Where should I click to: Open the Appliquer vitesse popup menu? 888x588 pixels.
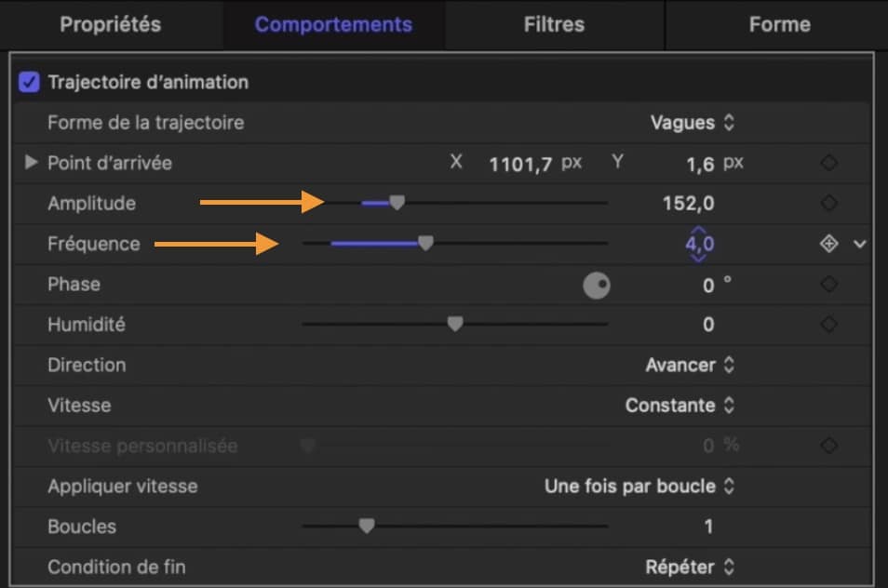tap(639, 487)
